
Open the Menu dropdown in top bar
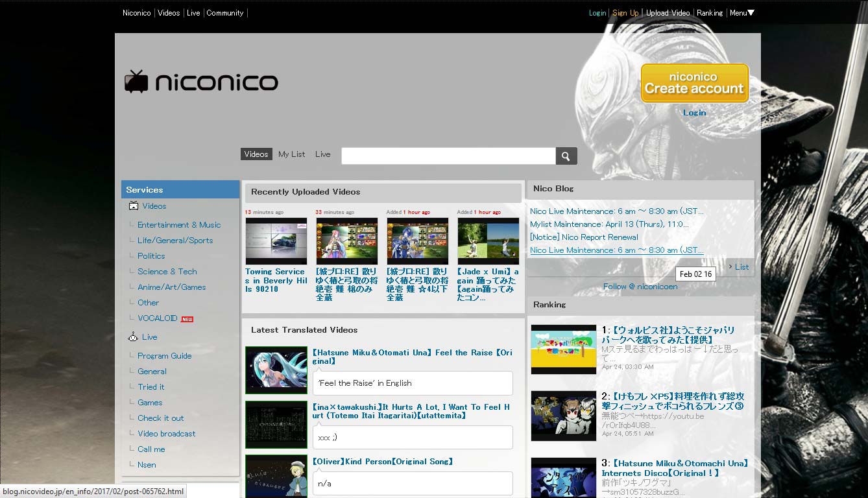tap(741, 13)
